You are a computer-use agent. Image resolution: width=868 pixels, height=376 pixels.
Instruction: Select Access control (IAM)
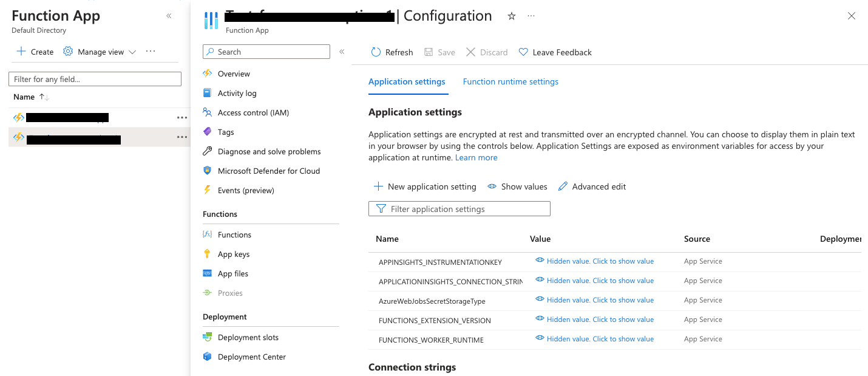pyautogui.click(x=253, y=112)
